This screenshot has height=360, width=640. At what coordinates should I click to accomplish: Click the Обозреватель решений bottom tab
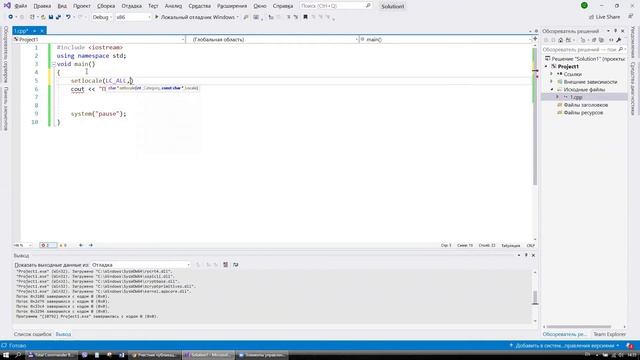(564, 334)
